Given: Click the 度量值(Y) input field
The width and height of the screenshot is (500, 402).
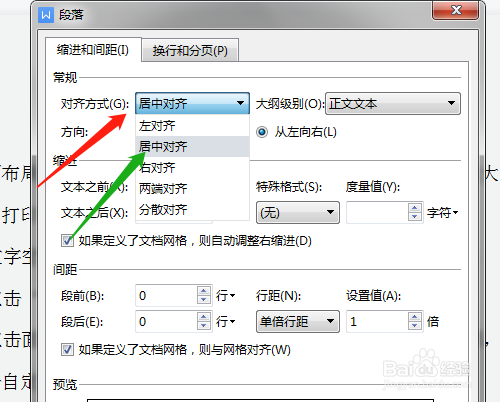Looking at the screenshot, I should pyautogui.click(x=377, y=212).
